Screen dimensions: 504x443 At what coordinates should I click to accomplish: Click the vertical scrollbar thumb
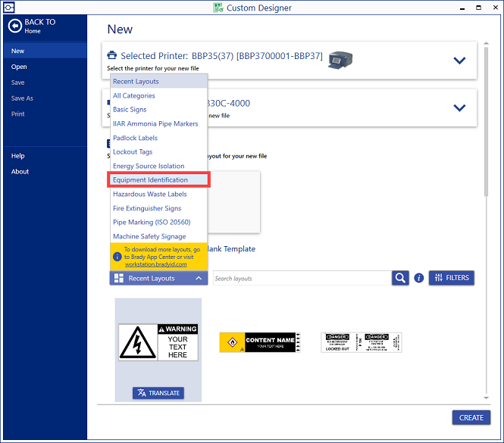coord(486,121)
